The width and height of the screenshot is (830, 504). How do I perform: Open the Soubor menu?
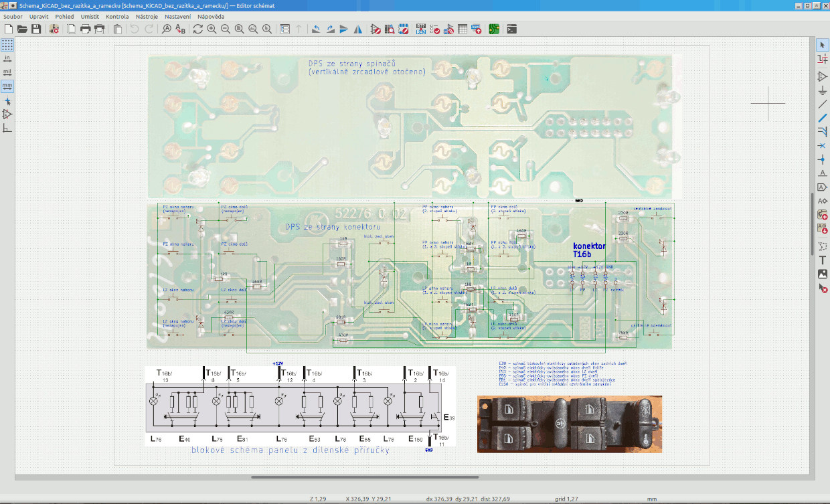pyautogui.click(x=13, y=16)
